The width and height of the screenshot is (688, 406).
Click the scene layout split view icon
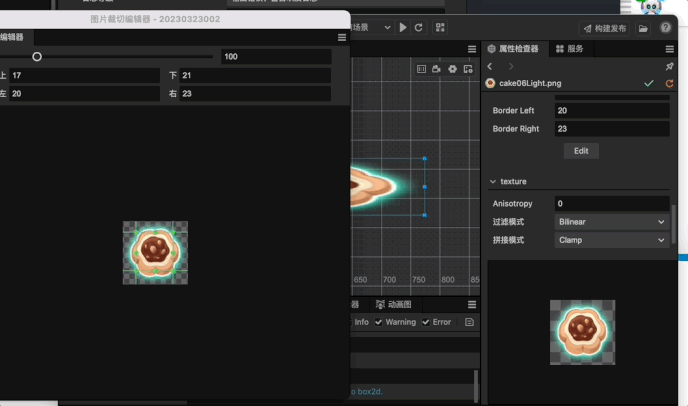(421, 69)
